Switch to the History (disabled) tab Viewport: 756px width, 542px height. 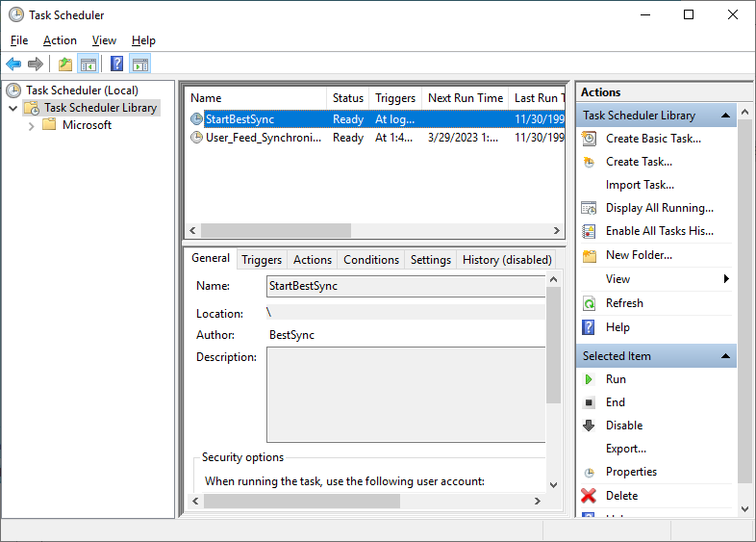507,260
